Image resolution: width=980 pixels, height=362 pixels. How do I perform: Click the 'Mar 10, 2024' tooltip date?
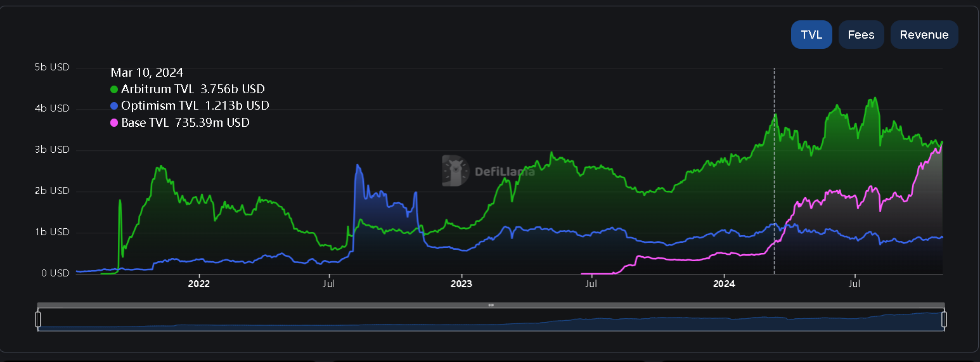(146, 73)
